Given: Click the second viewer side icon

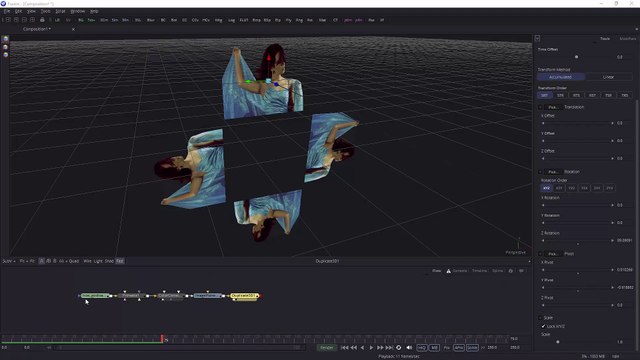Looking at the screenshot, I should tap(5, 47).
